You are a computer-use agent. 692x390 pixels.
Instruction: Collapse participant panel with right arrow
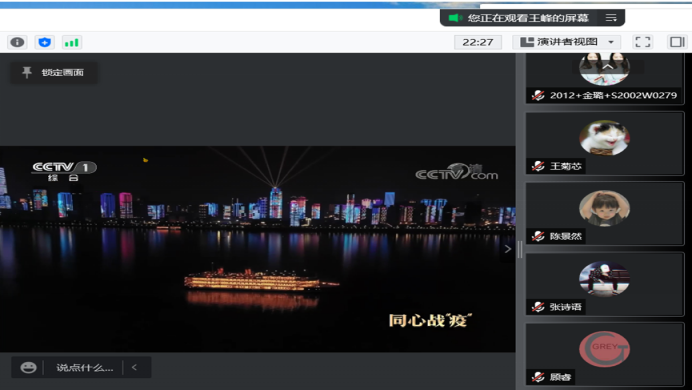click(508, 249)
